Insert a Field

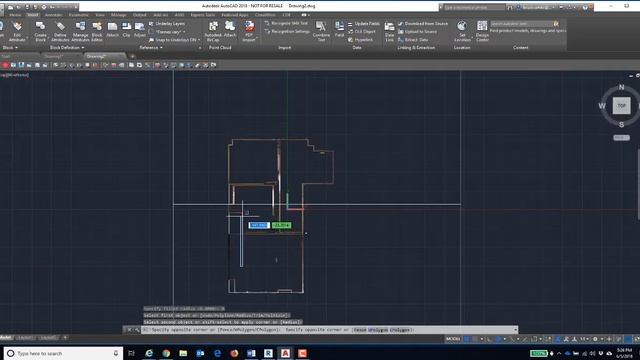[x=340, y=29]
